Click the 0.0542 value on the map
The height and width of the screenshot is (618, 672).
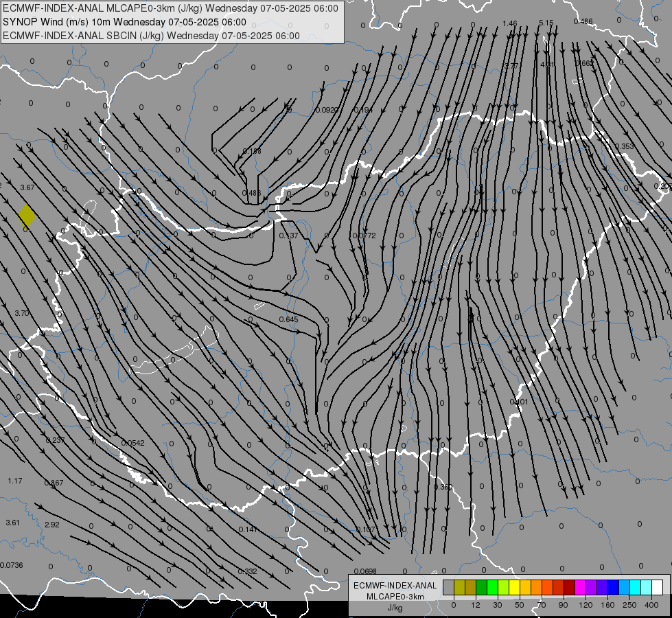pos(133,443)
